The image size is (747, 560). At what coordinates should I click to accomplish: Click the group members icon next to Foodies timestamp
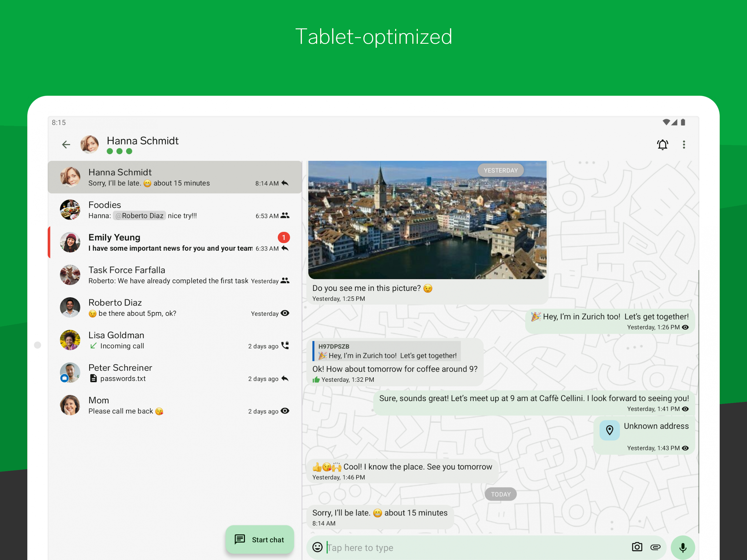(285, 215)
